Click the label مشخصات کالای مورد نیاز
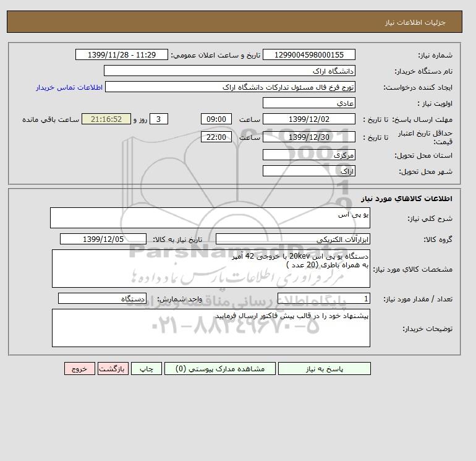The image size is (476, 461). [x=412, y=269]
